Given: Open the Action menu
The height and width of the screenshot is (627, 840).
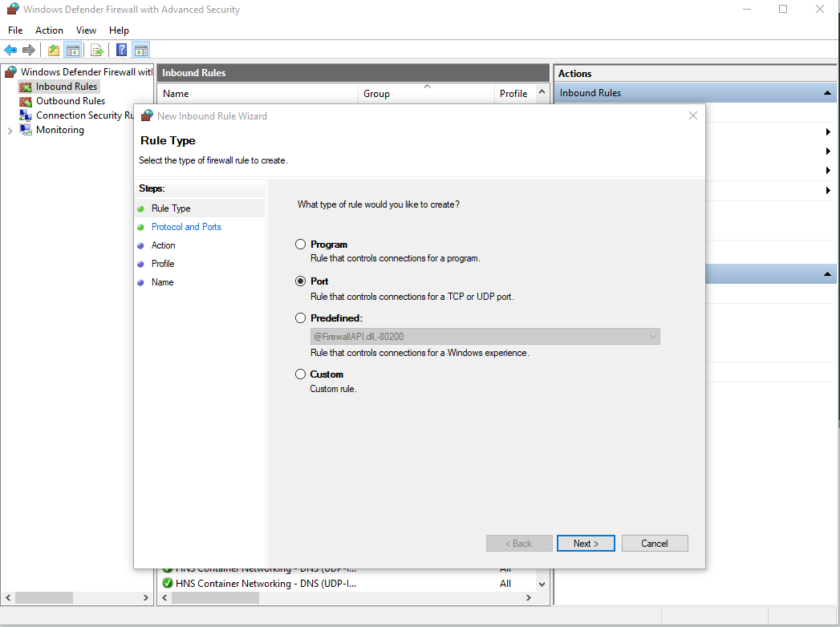Looking at the screenshot, I should point(49,30).
